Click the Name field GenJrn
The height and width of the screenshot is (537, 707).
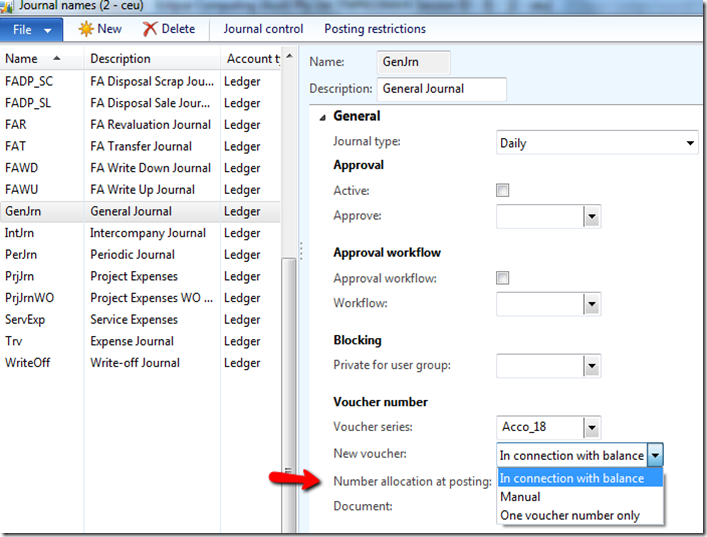(x=413, y=62)
